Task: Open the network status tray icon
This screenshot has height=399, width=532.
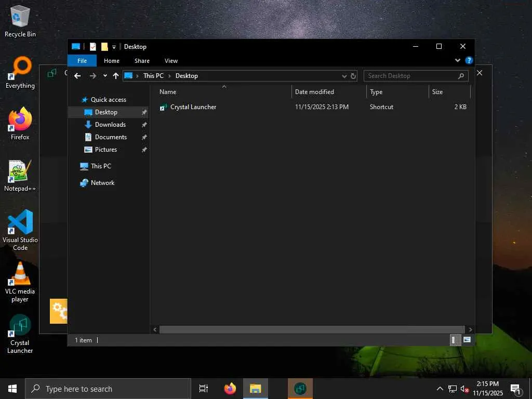Action: (453, 389)
